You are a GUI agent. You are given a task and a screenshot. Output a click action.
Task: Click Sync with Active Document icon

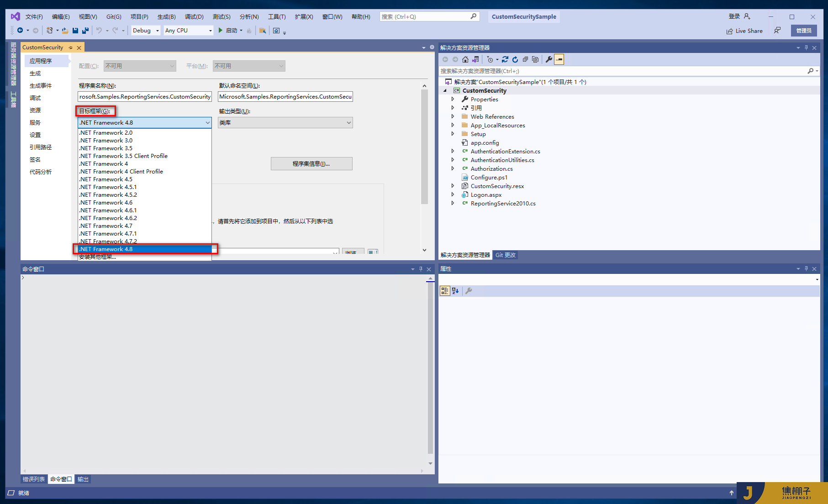(x=505, y=59)
